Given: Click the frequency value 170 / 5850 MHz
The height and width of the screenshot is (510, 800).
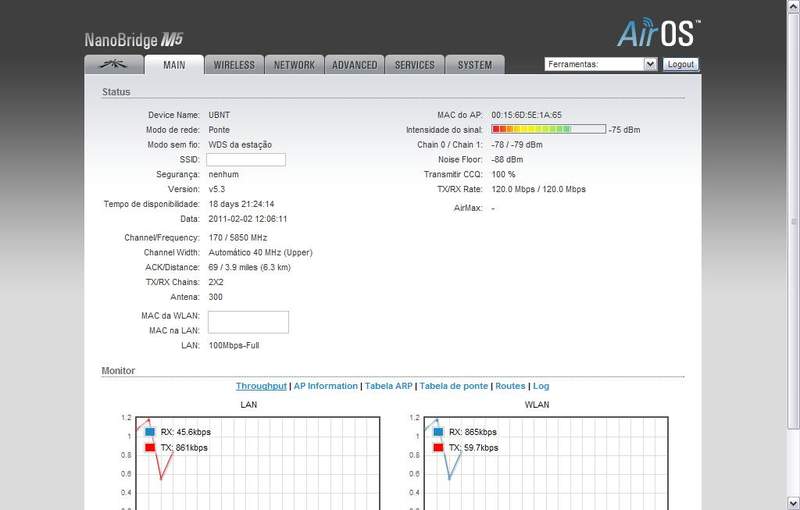Looking at the screenshot, I should click(238, 238).
